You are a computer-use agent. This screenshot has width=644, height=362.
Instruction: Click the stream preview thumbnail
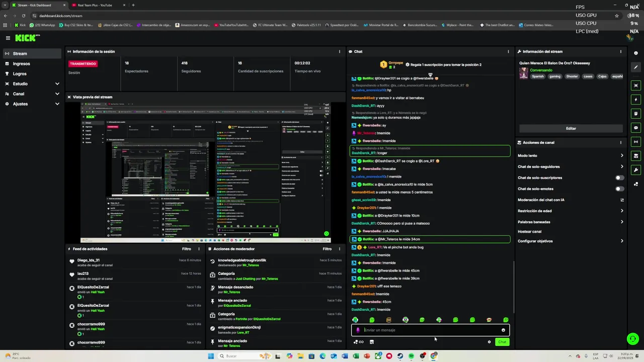206,173
